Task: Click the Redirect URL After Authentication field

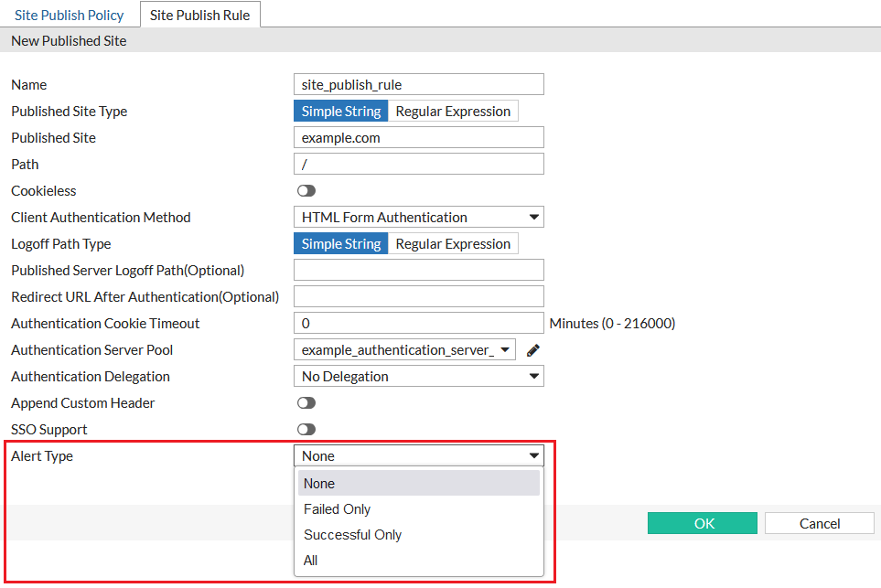Action: (x=418, y=297)
